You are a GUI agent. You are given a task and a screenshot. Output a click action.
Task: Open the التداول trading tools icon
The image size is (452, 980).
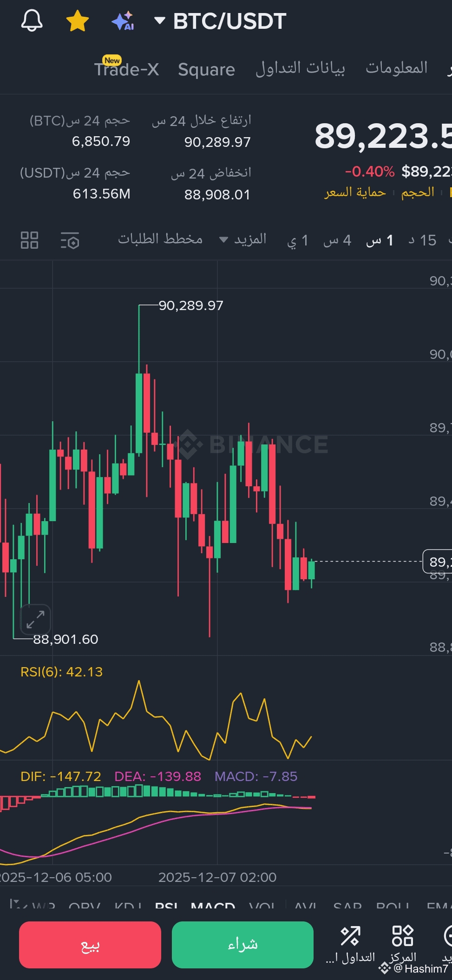pyautogui.click(x=350, y=945)
